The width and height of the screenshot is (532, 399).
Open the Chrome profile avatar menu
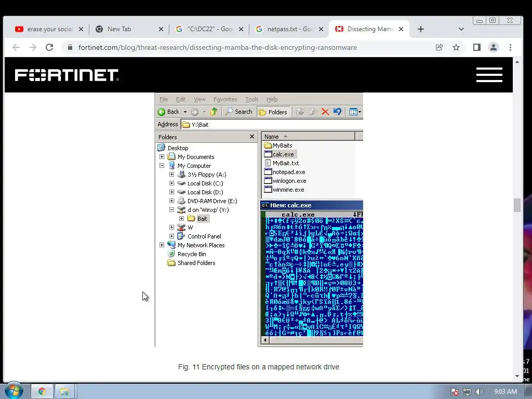(x=494, y=47)
